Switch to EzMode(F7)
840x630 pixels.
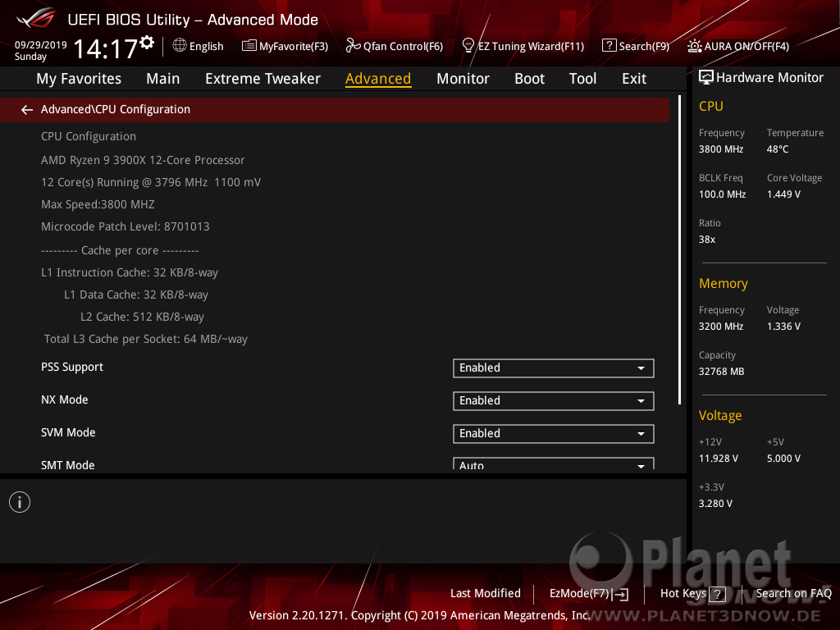tap(589, 594)
